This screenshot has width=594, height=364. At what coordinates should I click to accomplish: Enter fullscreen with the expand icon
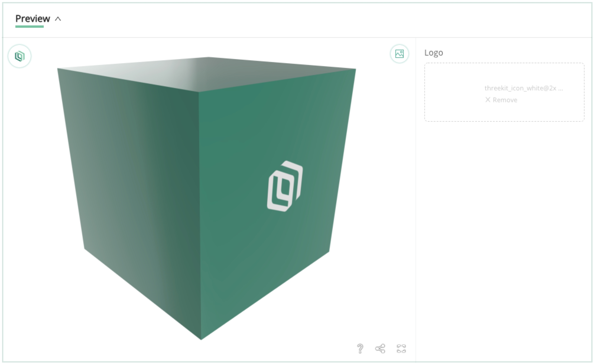click(401, 349)
